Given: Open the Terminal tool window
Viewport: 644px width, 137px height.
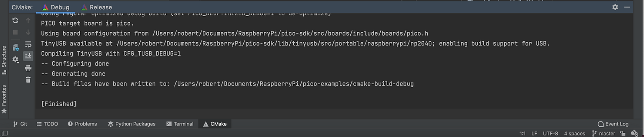Looking at the screenshot, I should [x=180, y=124].
